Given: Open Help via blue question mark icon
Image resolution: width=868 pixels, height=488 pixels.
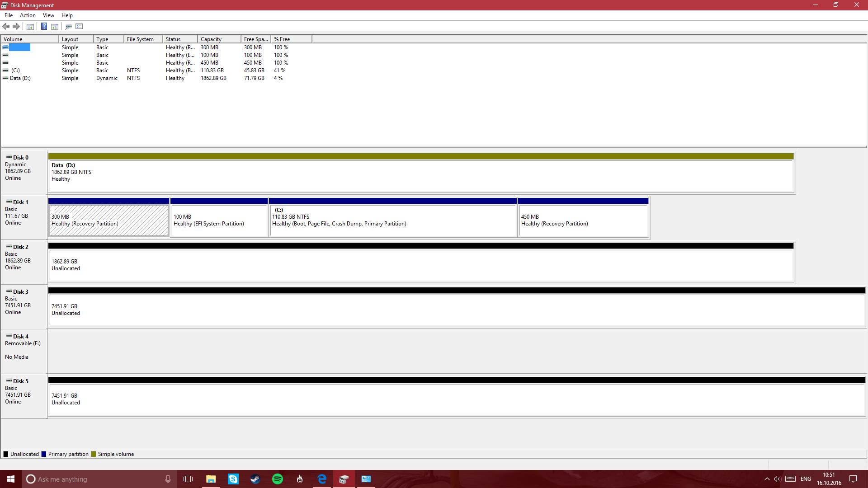Looking at the screenshot, I should [44, 27].
